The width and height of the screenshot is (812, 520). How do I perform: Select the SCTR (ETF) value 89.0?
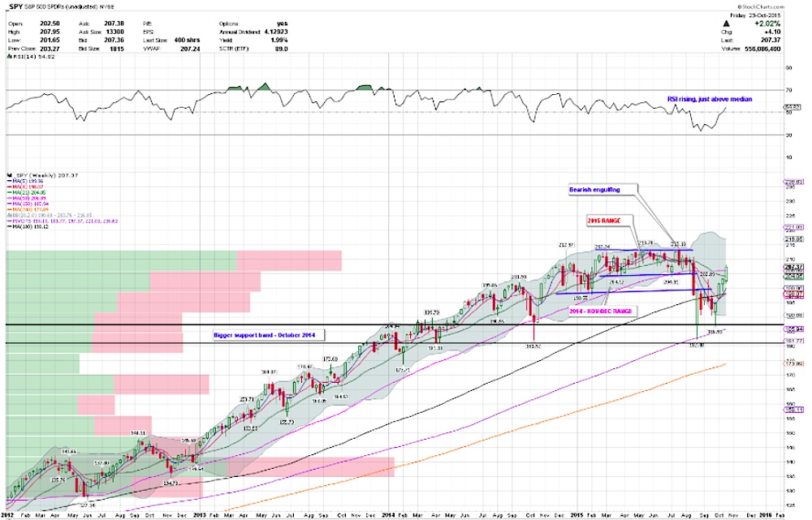(x=281, y=49)
